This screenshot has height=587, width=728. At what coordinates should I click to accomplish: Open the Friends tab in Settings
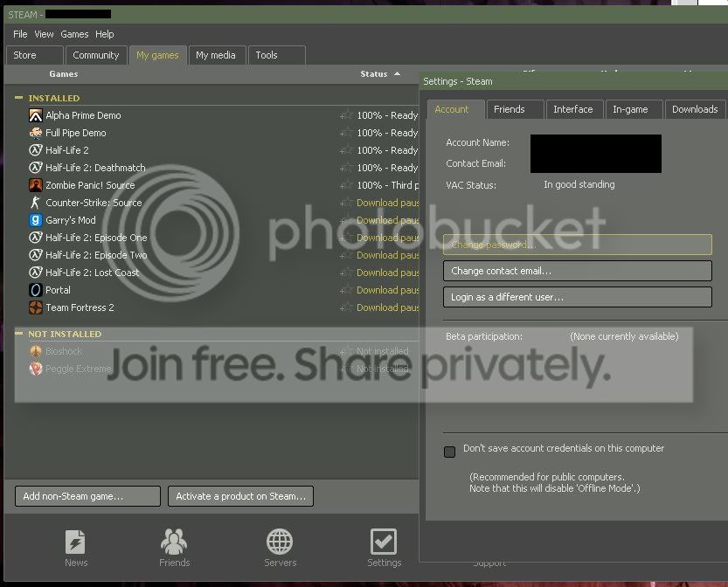pos(515,109)
